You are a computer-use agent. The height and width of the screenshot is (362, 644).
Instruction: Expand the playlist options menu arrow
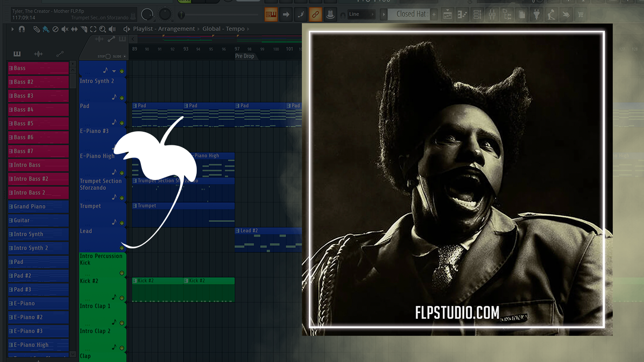tap(13, 29)
